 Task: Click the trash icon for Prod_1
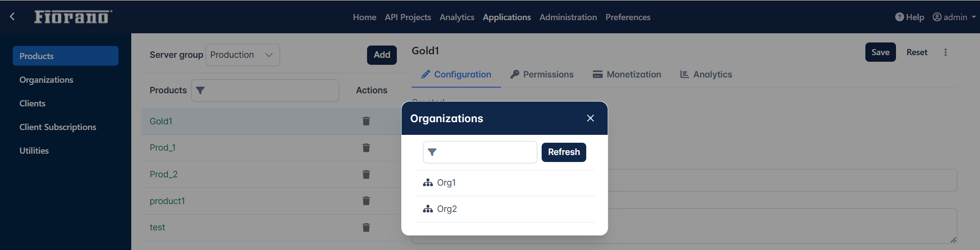(366, 148)
